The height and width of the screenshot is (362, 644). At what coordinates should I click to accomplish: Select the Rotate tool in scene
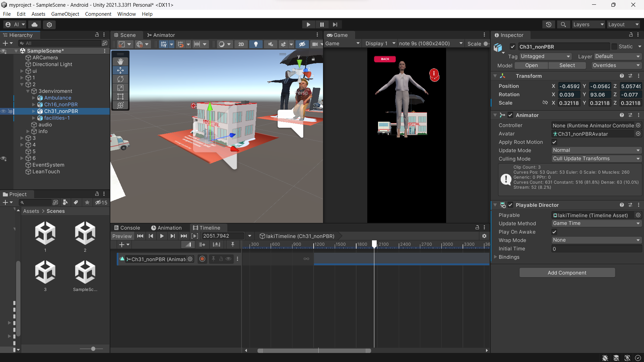[x=120, y=79]
